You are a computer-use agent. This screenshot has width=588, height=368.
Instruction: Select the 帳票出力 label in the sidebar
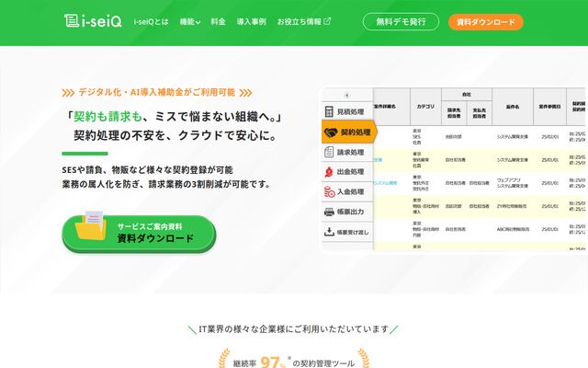[350, 212]
